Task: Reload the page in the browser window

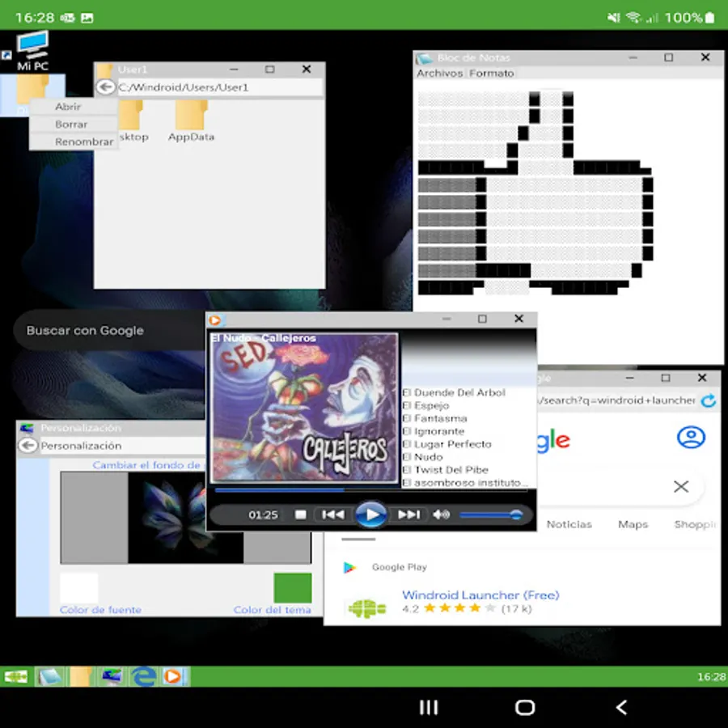Action: pyautogui.click(x=708, y=400)
